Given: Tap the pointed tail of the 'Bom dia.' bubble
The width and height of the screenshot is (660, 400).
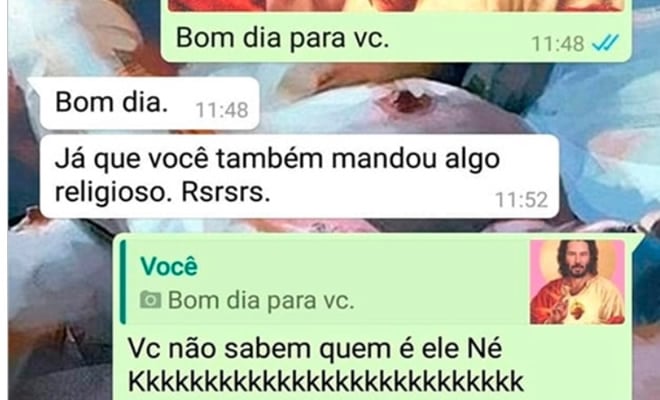Looking at the screenshot, I should coord(35,83).
